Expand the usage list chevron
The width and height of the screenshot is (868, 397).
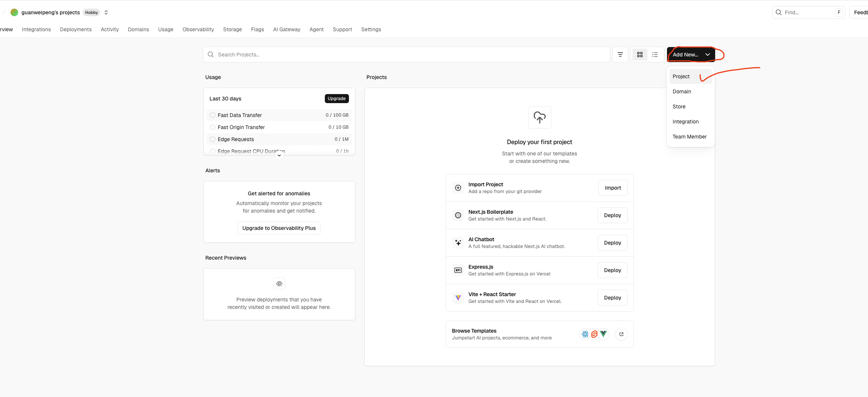click(x=279, y=155)
